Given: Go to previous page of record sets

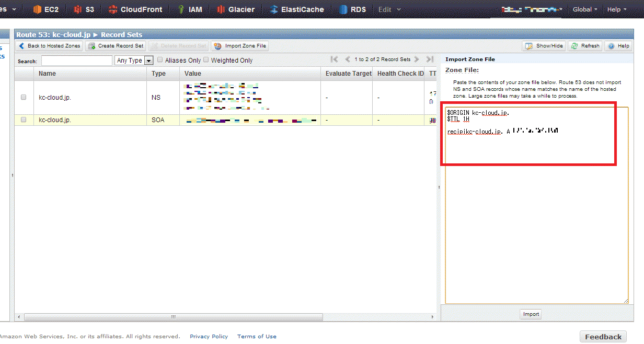Looking at the screenshot, I should [348, 60].
